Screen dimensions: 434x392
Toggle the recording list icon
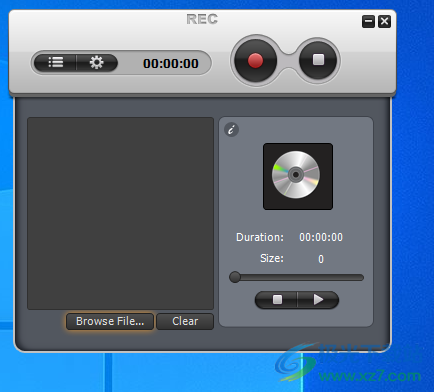[55, 62]
